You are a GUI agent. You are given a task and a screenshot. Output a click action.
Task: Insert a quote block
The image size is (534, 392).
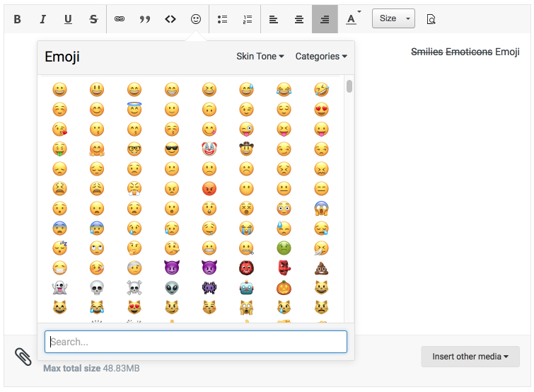pyautogui.click(x=145, y=19)
